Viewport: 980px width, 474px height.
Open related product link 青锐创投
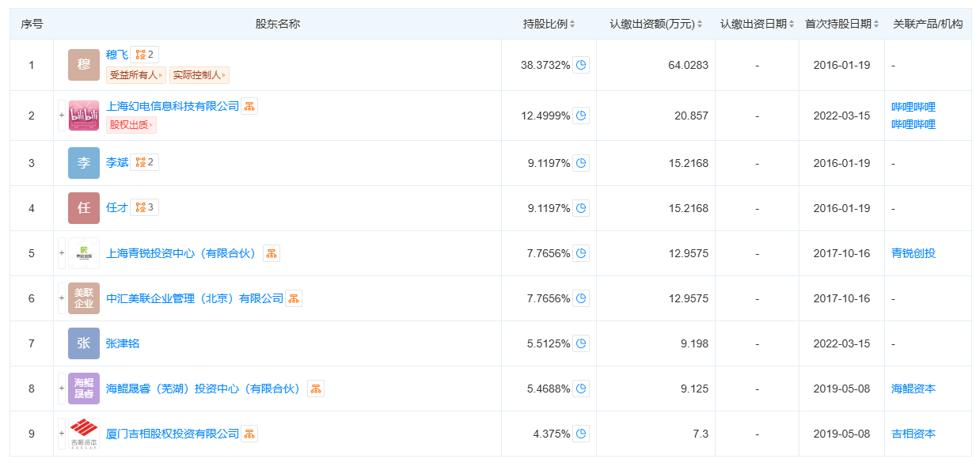[914, 253]
